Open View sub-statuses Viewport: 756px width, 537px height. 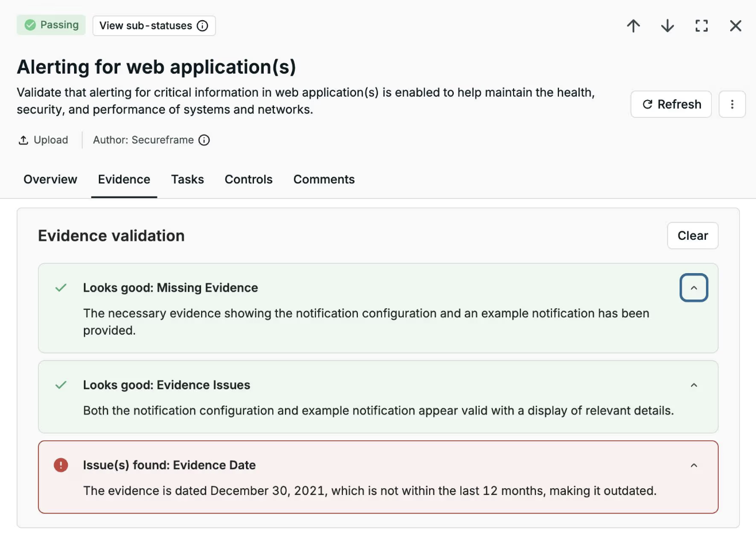(154, 26)
